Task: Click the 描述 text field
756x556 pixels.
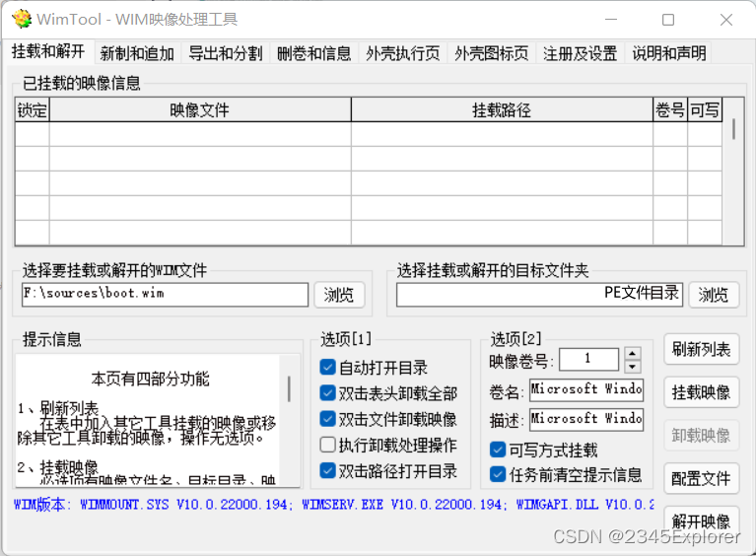Action: tap(586, 420)
